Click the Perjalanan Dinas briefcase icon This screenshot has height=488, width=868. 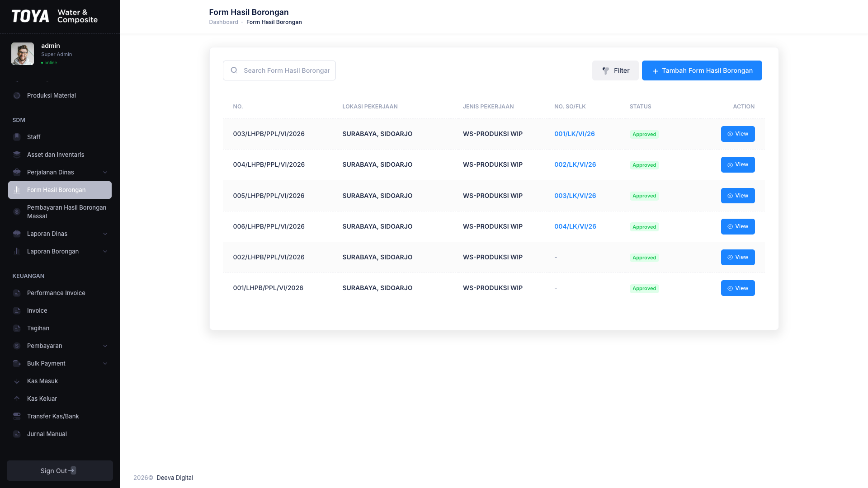pyautogui.click(x=17, y=172)
